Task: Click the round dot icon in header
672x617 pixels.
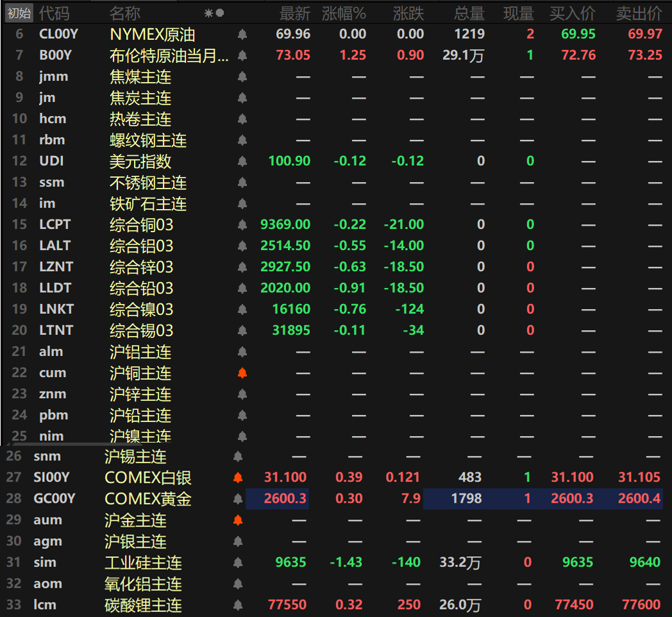Action: (x=220, y=13)
